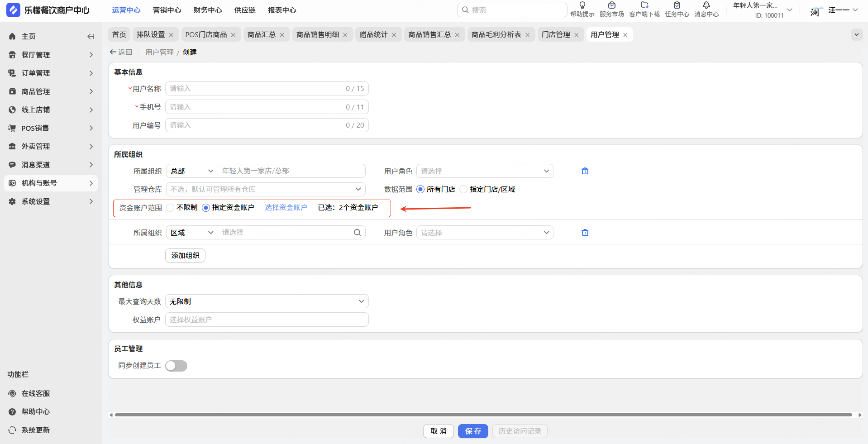Open 服务市场 icon in header
Screen dimensions: 868x444
pyautogui.click(x=611, y=5)
